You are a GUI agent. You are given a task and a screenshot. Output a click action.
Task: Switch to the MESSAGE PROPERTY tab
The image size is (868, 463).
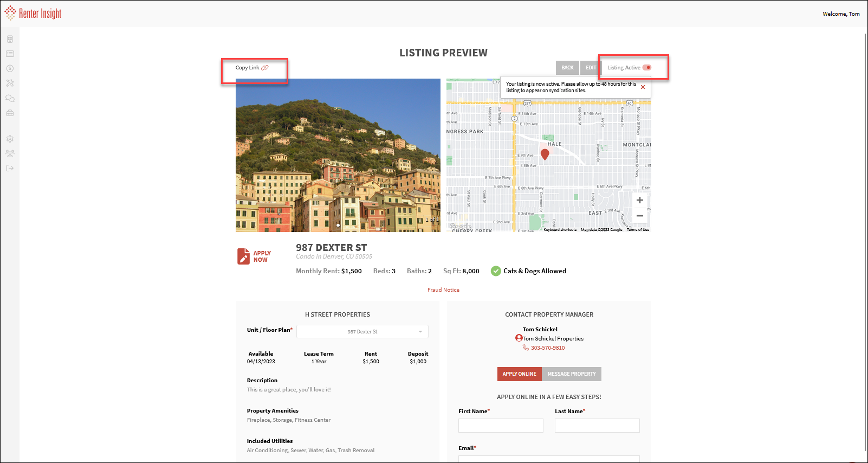pos(572,374)
